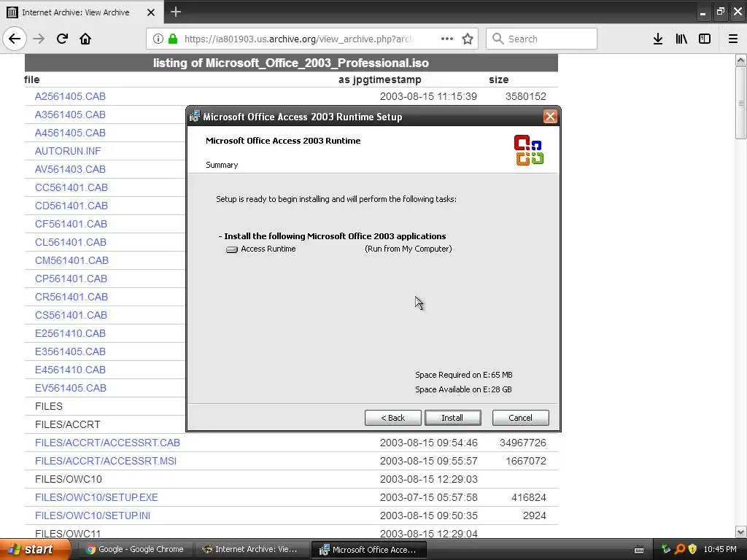Close the Access 2003 Runtime Setup dialog
The image size is (747, 560).
[x=550, y=117]
